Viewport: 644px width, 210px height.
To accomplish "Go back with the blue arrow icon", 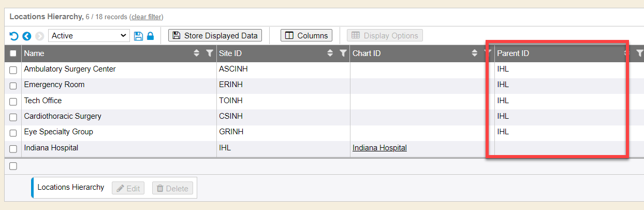I will click(x=26, y=36).
